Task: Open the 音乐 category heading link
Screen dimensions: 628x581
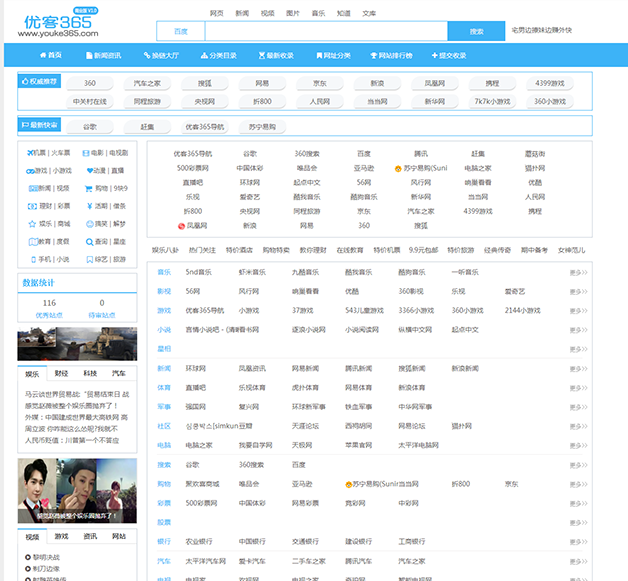Action: coord(164,272)
